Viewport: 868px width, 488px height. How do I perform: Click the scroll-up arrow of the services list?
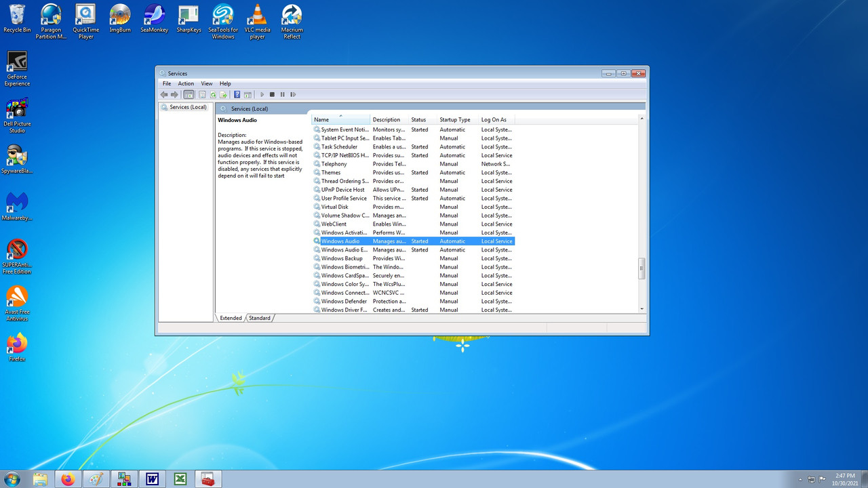642,120
